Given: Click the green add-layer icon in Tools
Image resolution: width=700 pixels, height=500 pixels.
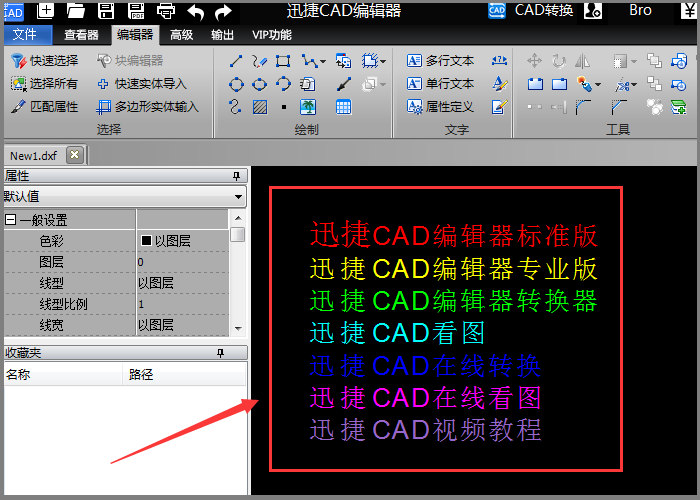Looking at the screenshot, I should (x=679, y=107).
